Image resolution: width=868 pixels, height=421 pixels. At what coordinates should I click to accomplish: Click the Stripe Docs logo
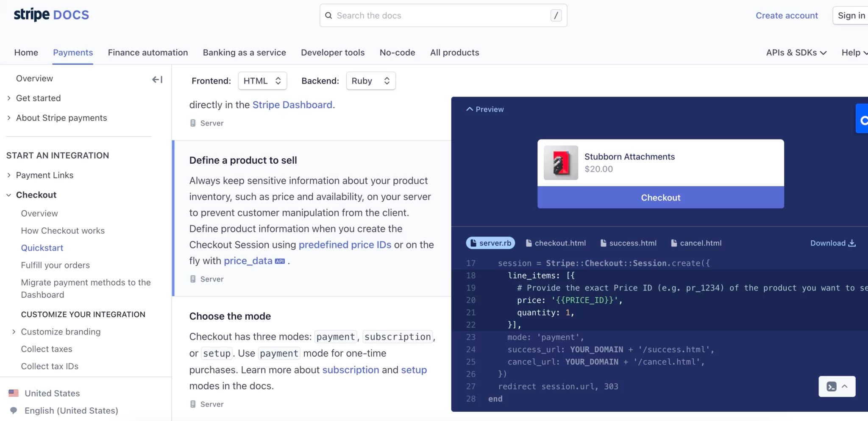(x=51, y=15)
